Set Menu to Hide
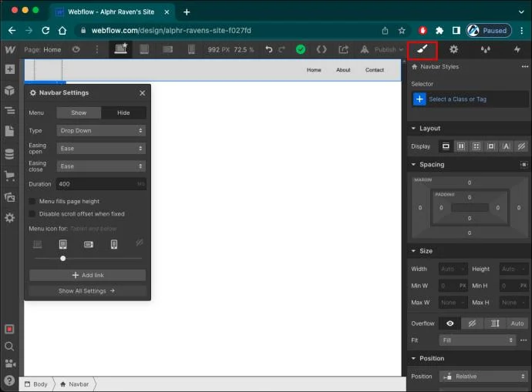This screenshot has width=532, height=392. (x=123, y=112)
